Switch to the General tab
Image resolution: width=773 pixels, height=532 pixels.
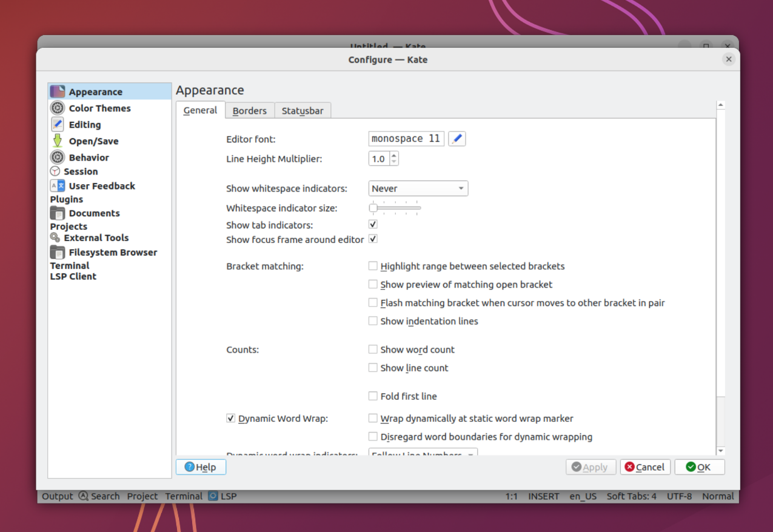200,110
